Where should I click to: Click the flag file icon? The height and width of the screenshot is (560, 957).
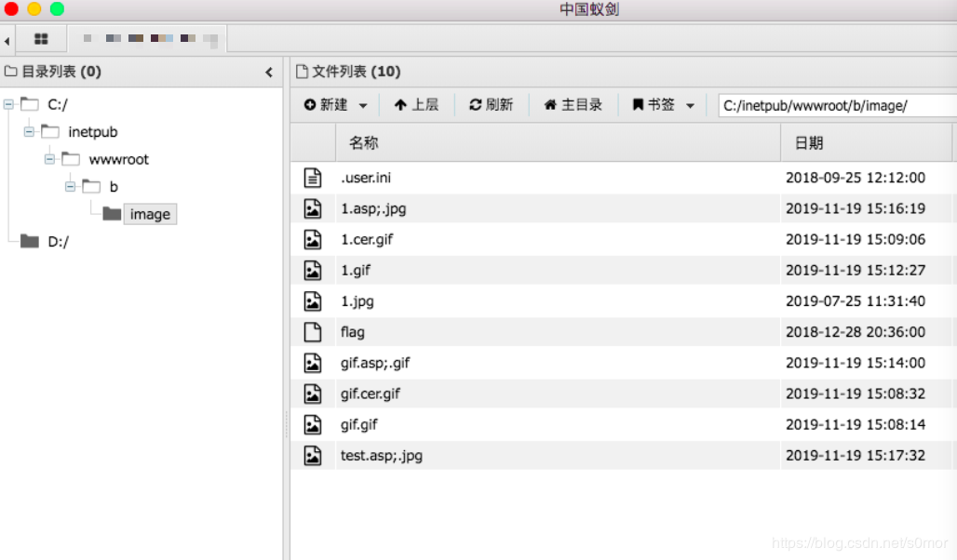click(313, 332)
